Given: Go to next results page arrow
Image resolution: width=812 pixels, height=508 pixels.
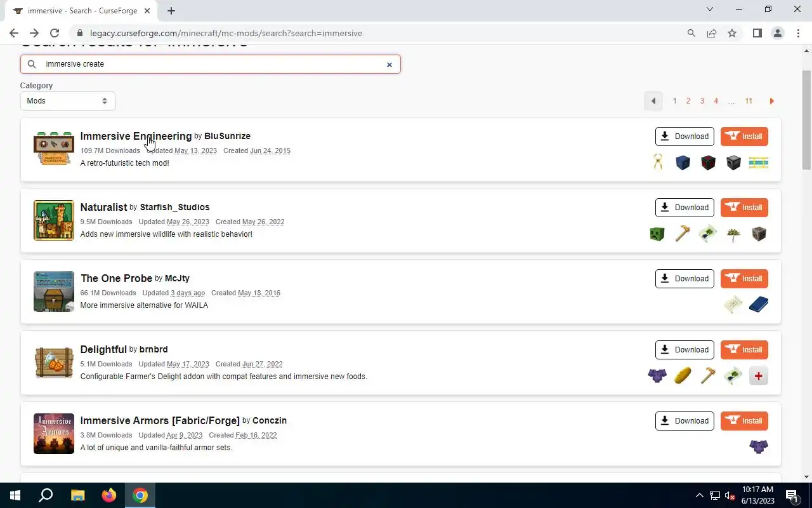Looking at the screenshot, I should (x=771, y=101).
